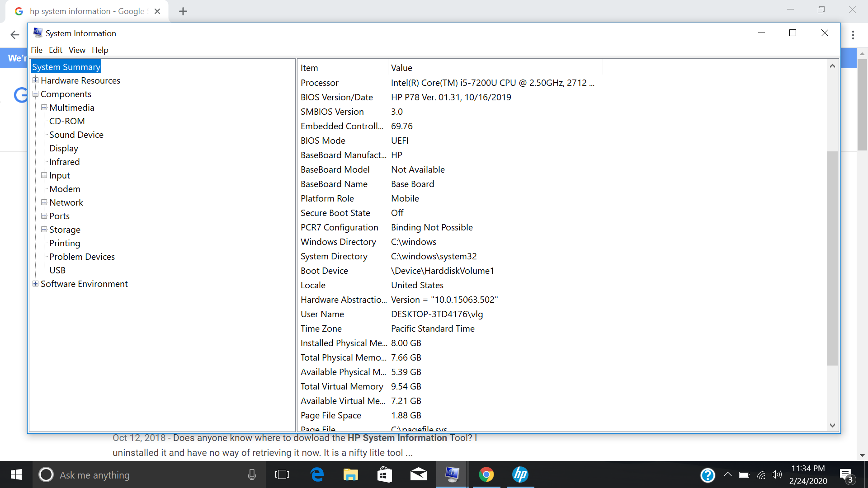Viewport: 868px width, 488px height.
Task: Open File Explorer from taskbar
Action: pyautogui.click(x=351, y=474)
